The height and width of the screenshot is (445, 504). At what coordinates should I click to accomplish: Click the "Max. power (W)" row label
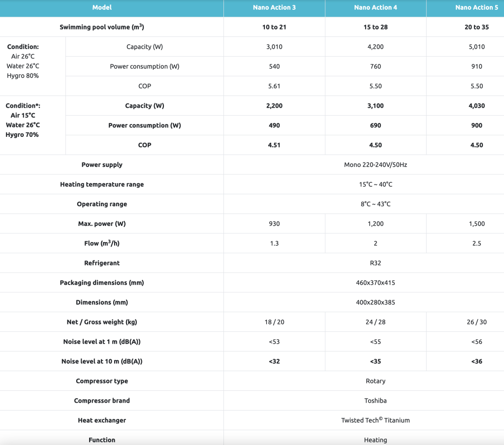(x=102, y=224)
